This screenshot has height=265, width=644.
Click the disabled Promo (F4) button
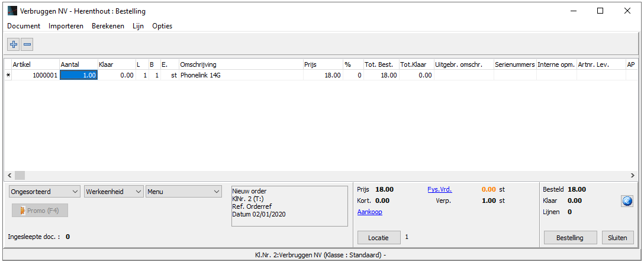pyautogui.click(x=40, y=211)
